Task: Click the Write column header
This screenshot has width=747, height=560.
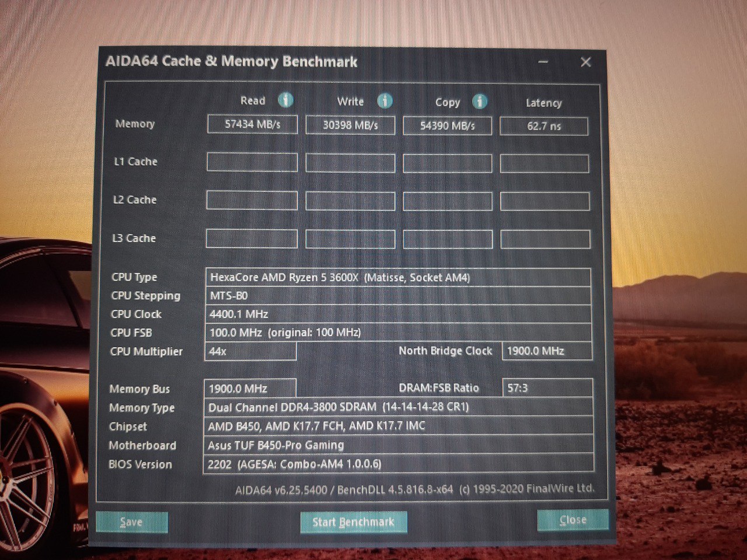Action: click(350, 101)
